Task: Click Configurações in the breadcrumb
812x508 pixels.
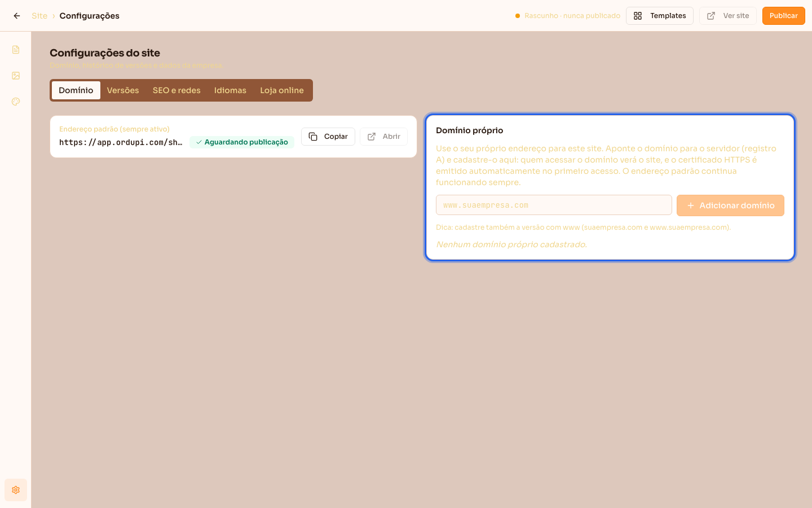Action: coord(90,16)
